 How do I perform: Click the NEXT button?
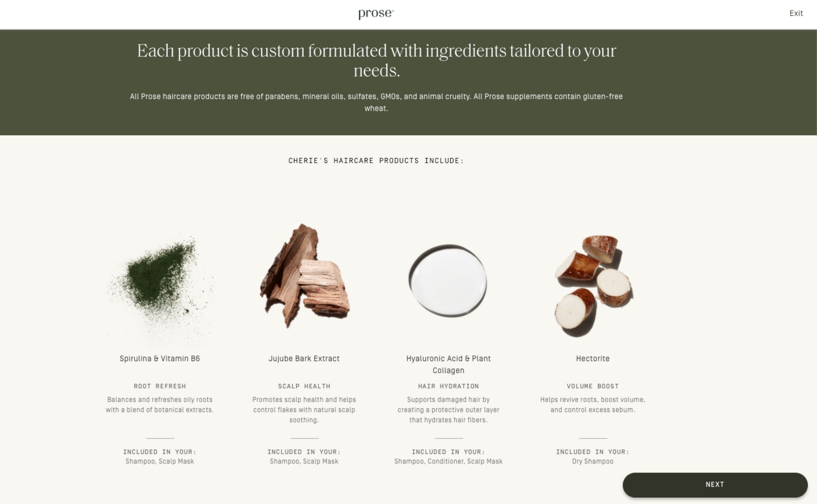[715, 484]
